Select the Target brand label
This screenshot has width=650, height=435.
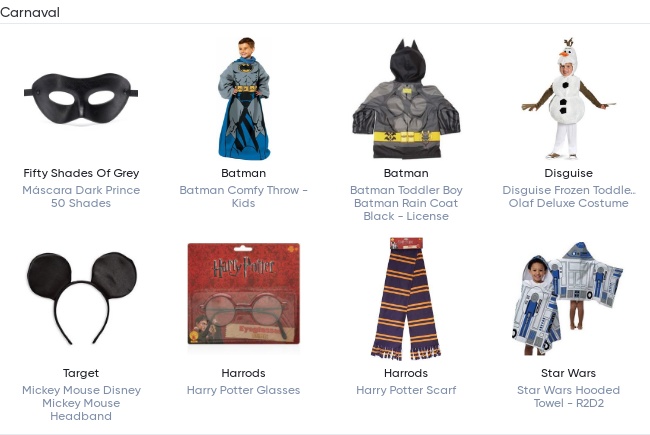coord(81,374)
